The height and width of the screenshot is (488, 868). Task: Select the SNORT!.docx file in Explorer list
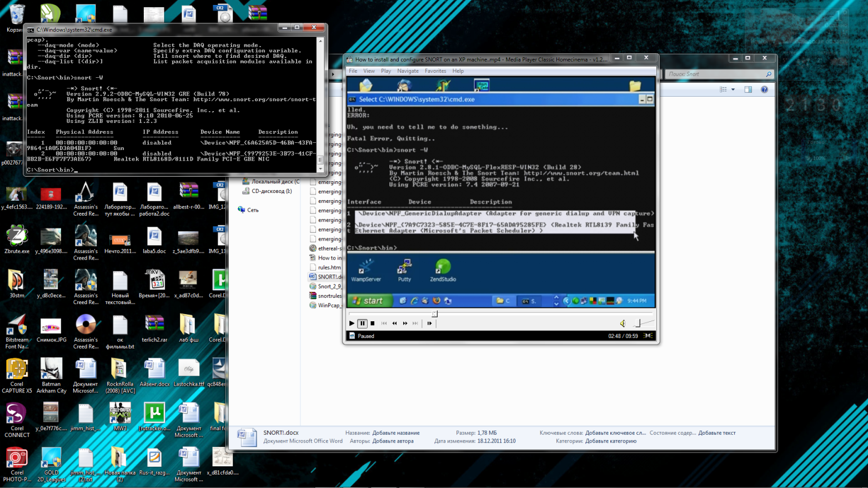(x=325, y=277)
